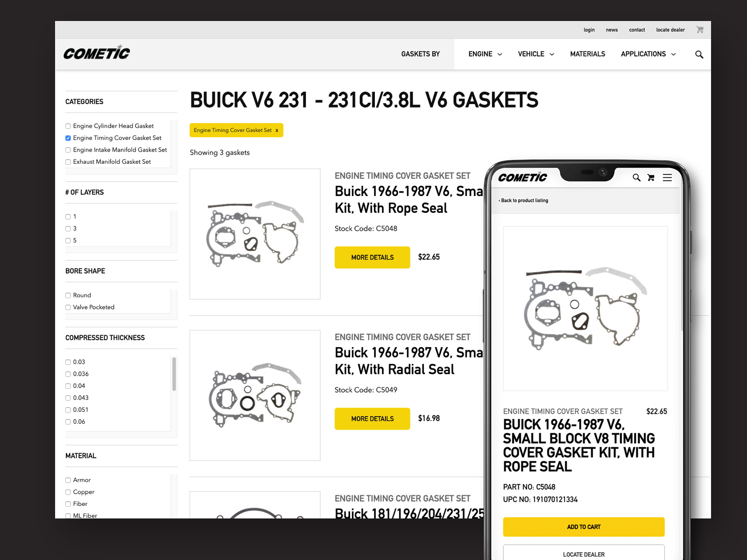Viewport: 747px width, 560px height.
Task: Uncheck Engine Timing Cover Gasket Set
Action: (x=68, y=138)
